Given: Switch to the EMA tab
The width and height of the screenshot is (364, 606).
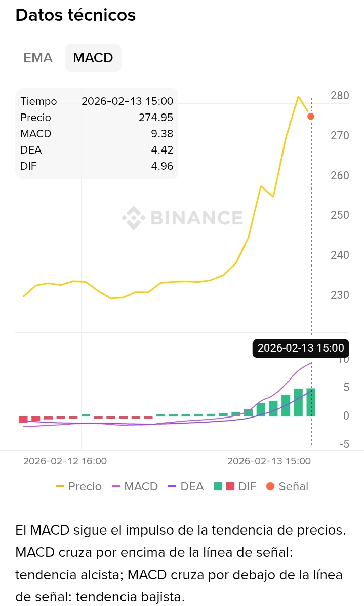Looking at the screenshot, I should click(x=38, y=58).
